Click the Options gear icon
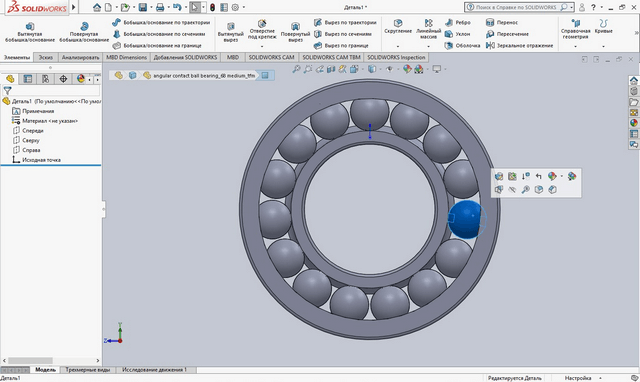Viewport: 640px width, 382px height. pyautogui.click(x=236, y=7)
